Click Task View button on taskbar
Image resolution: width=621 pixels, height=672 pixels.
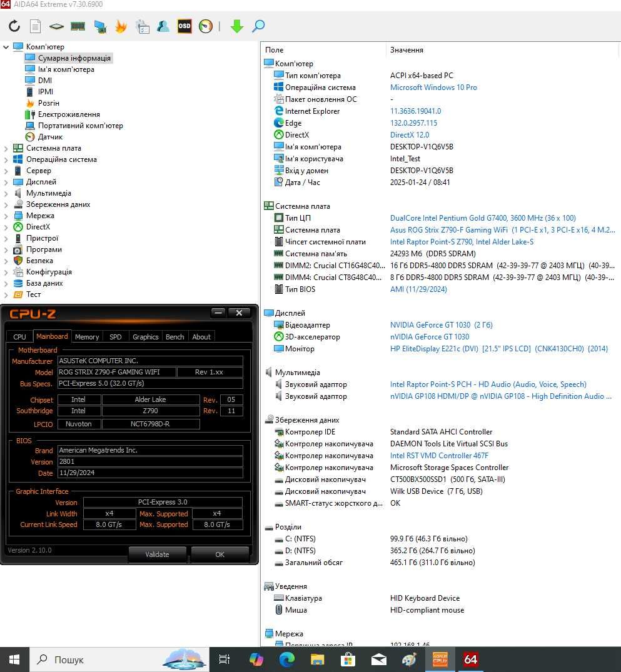click(x=225, y=659)
